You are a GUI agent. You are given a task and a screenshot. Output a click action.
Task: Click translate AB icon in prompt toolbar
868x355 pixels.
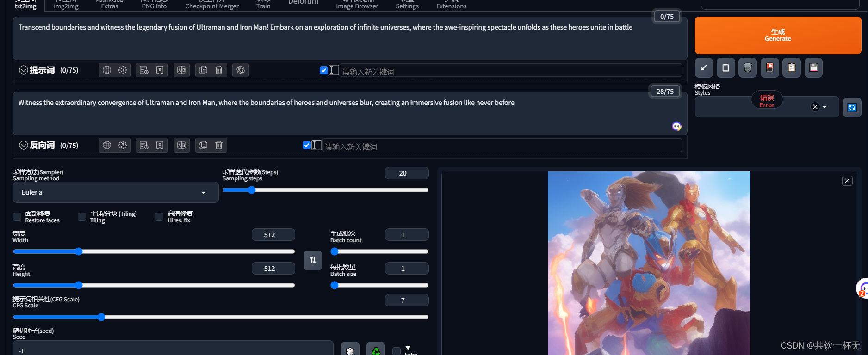(x=182, y=70)
